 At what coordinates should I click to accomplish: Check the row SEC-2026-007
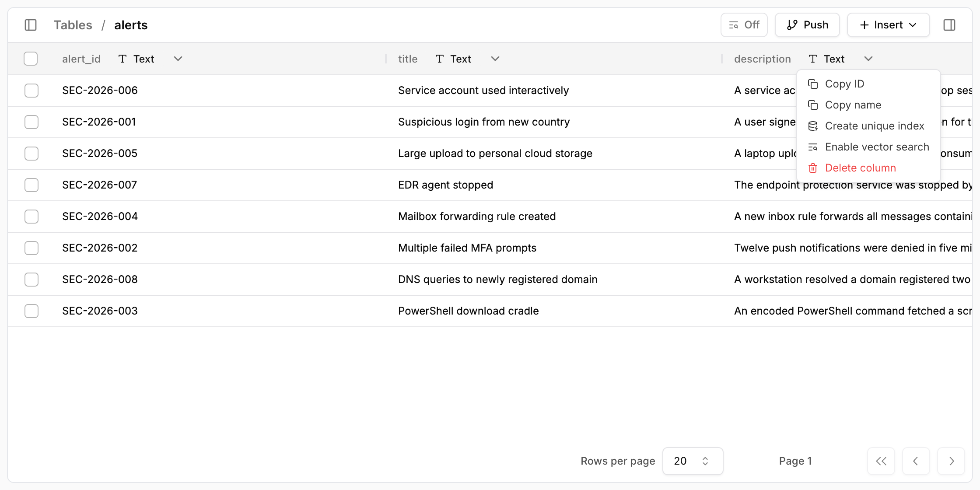coord(31,185)
